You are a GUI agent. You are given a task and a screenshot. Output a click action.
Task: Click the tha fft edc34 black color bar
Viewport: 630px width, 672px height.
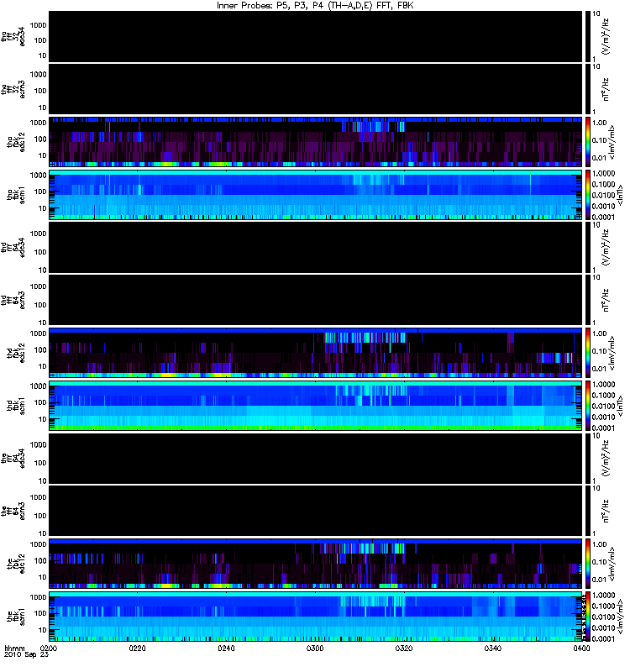(x=587, y=37)
